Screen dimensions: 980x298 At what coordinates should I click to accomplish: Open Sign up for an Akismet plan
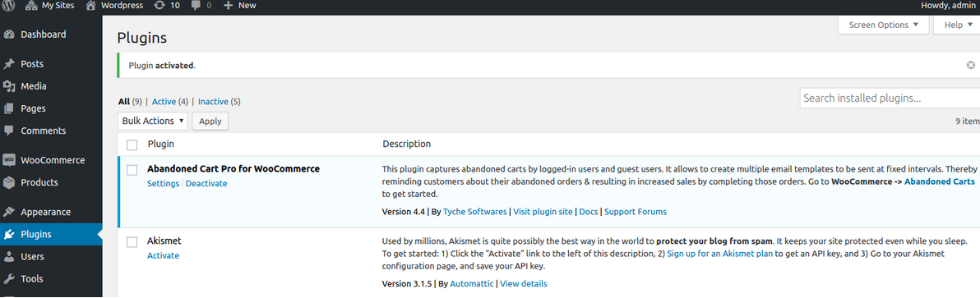pyautogui.click(x=720, y=254)
